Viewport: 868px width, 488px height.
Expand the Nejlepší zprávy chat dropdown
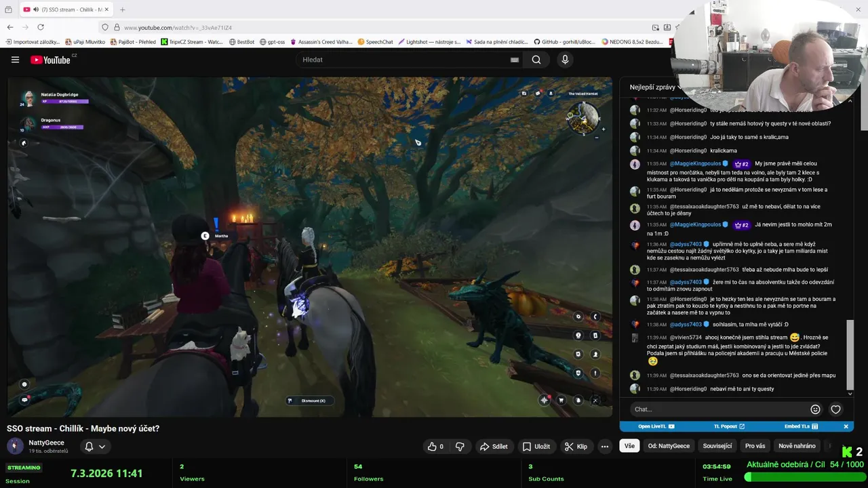point(656,87)
